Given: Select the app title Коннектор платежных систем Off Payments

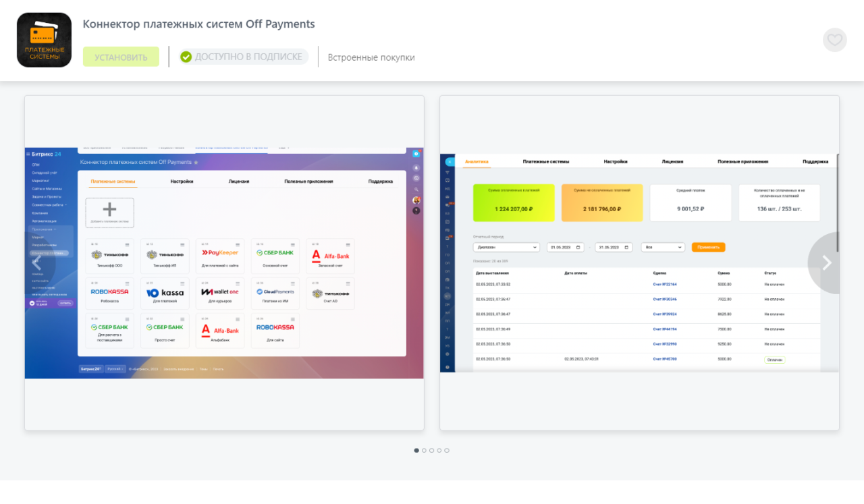Looking at the screenshot, I should tap(198, 24).
